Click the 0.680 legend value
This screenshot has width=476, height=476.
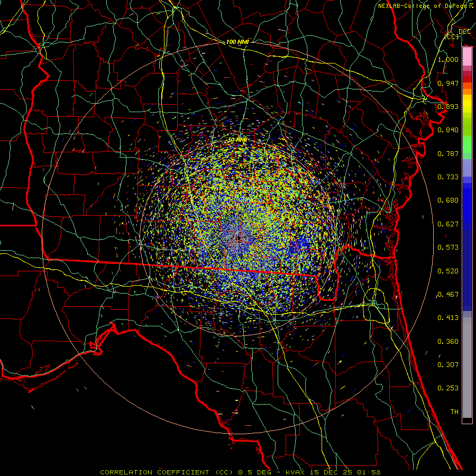(448, 200)
